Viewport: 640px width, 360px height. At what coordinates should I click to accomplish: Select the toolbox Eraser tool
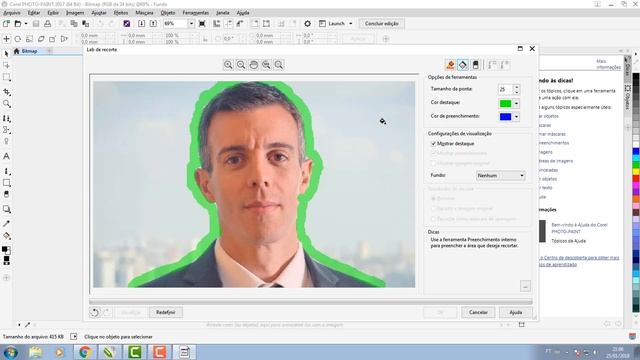tap(7, 194)
